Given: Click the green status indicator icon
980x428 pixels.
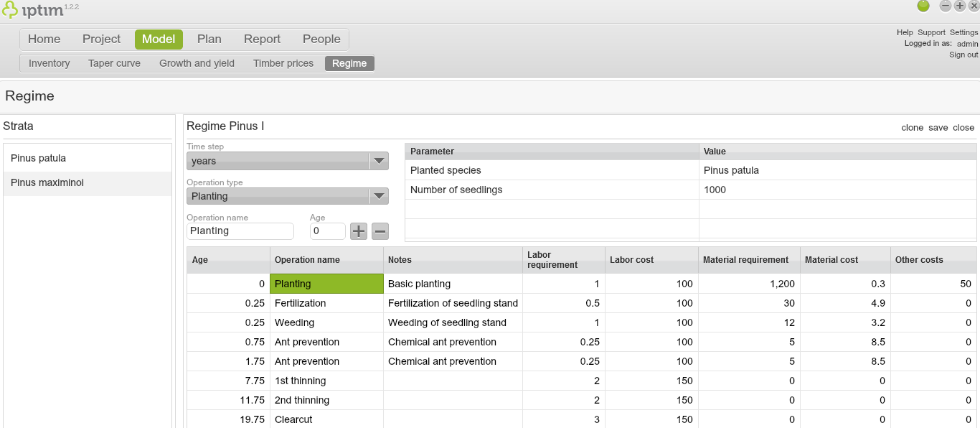Looking at the screenshot, I should (923, 6).
